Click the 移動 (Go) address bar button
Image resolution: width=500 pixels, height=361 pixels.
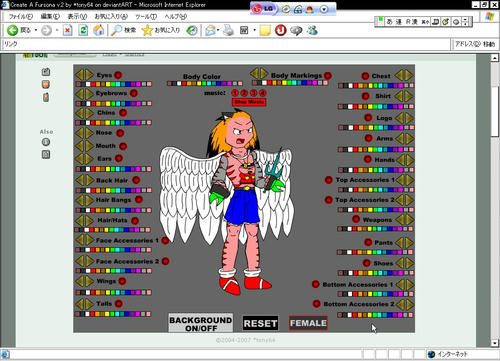pyautogui.click(x=489, y=44)
